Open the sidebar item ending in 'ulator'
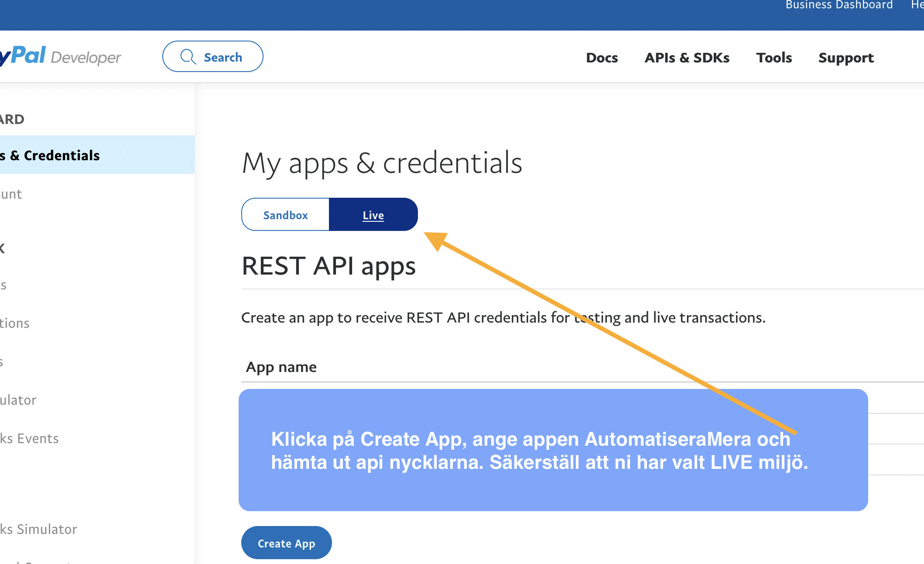The image size is (924, 564). 18,400
